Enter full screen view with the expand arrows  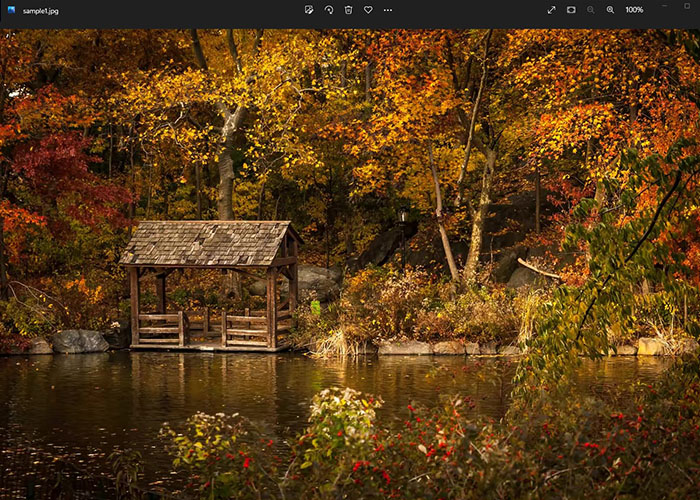551,10
